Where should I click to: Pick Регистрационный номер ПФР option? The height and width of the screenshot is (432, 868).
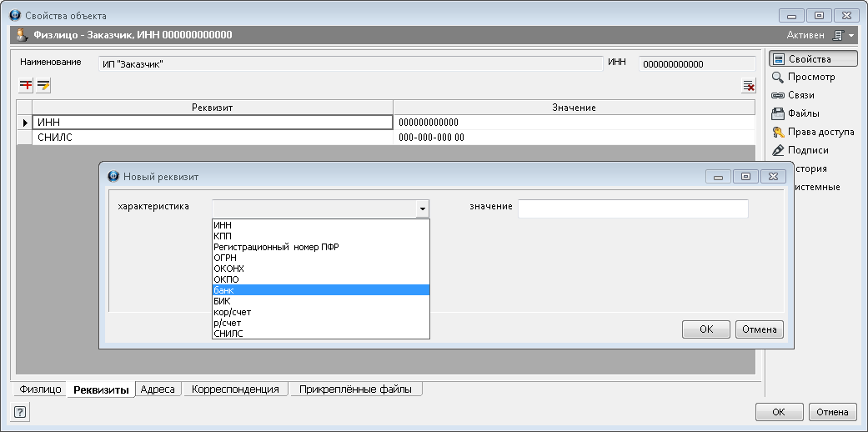321,247
